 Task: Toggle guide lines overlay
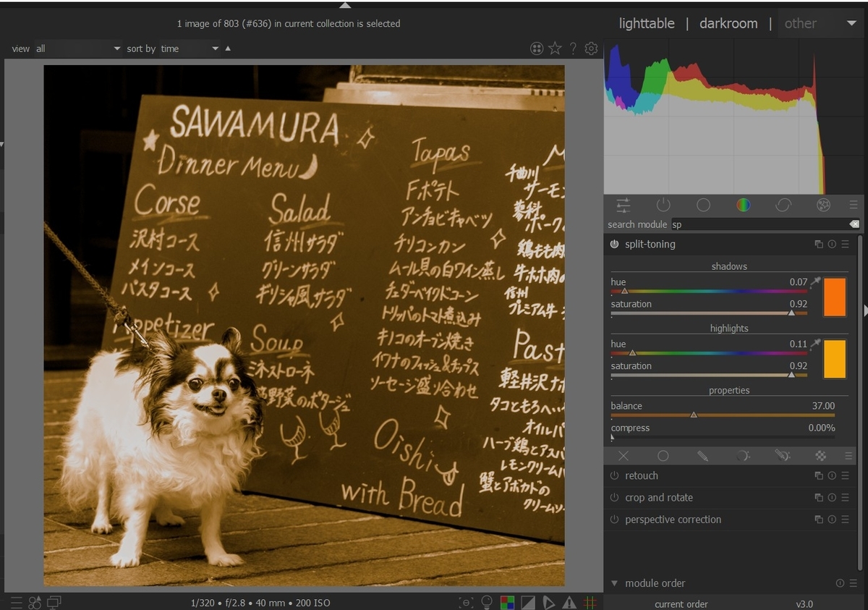(590, 602)
